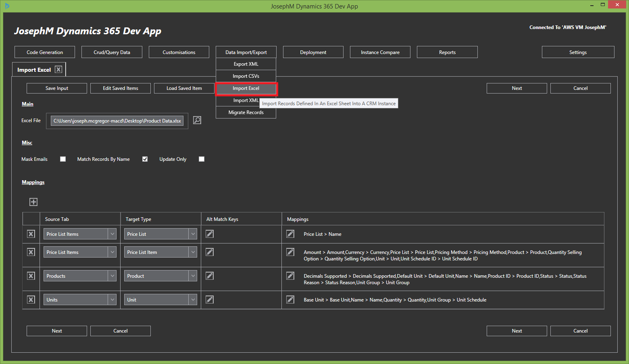Edit Alt Match Keys for Unit row
Image resolution: width=629 pixels, height=364 pixels.
210,300
